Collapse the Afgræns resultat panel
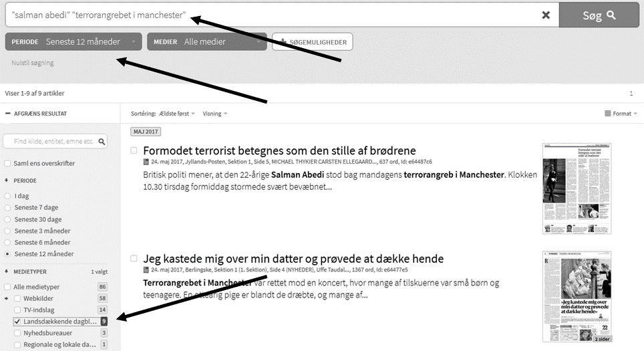This screenshot has height=351, width=644. [x=36, y=114]
